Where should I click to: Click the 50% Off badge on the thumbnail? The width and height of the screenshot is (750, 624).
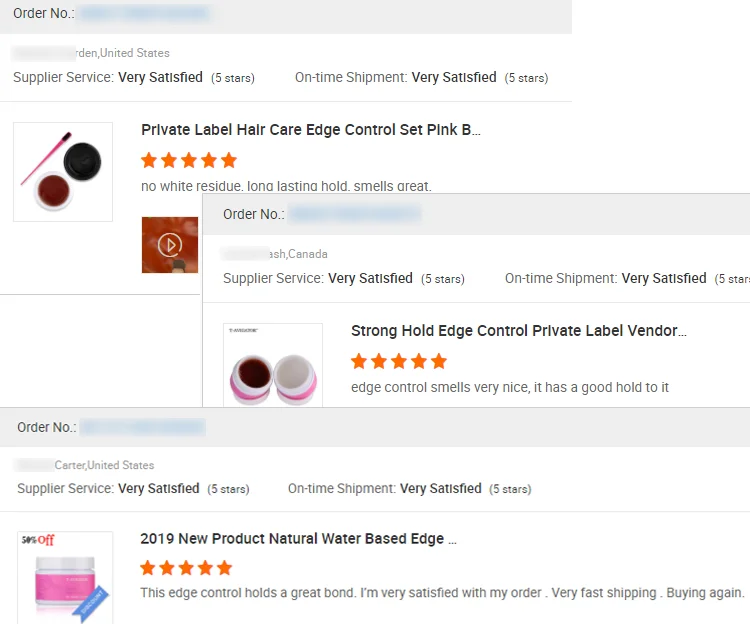click(x=37, y=541)
